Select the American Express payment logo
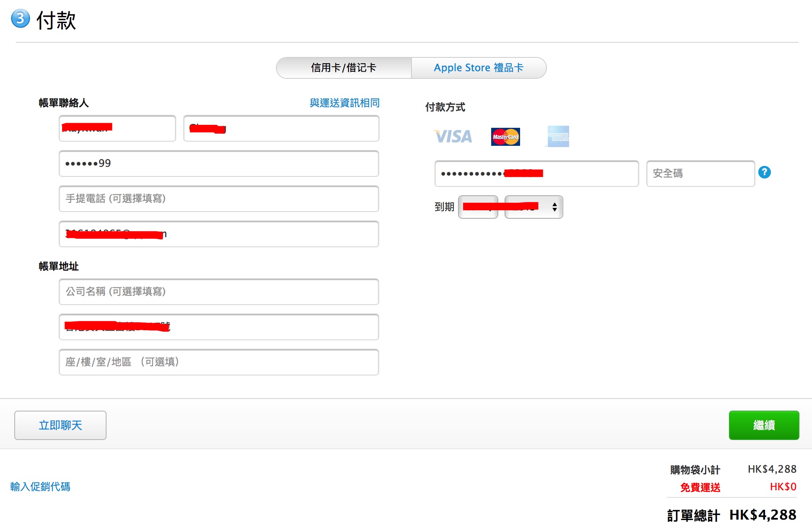Image resolution: width=812 pixels, height=528 pixels. (x=558, y=136)
